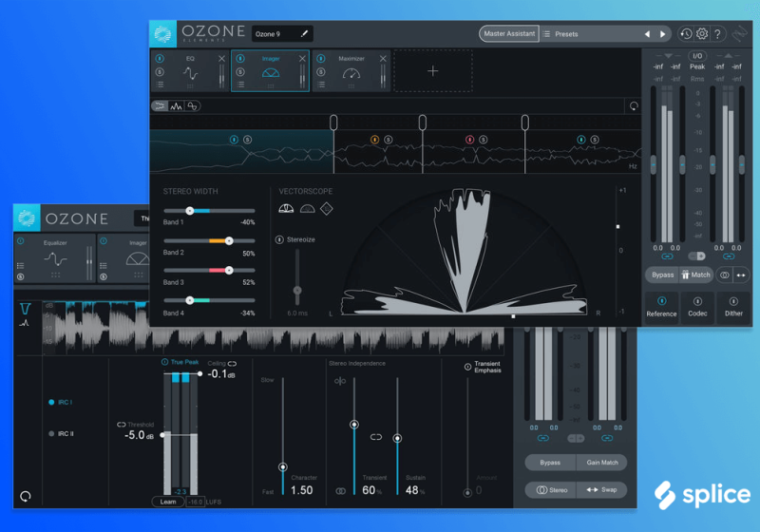Remove the EQ module with its X

pos(222,59)
